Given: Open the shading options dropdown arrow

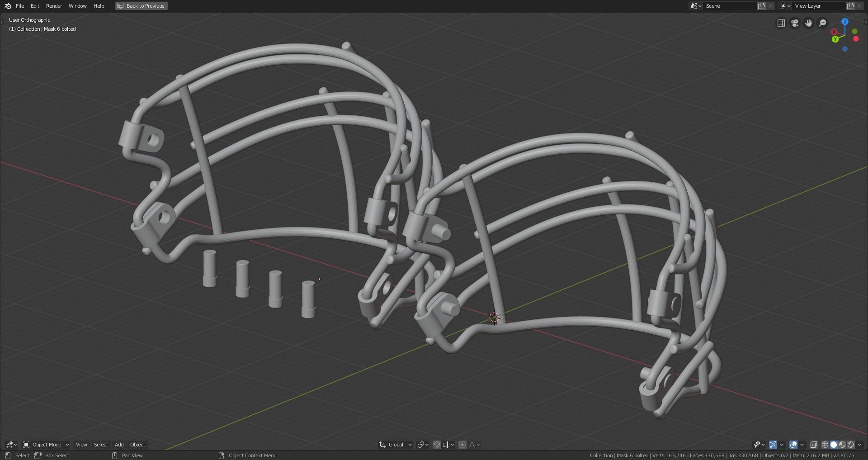Looking at the screenshot, I should click(859, 445).
